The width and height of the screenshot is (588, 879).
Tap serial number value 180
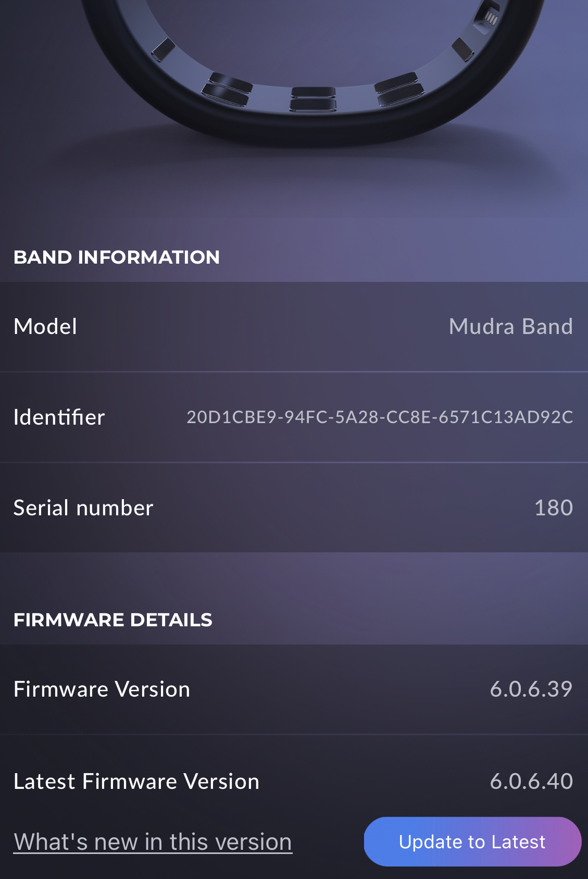click(554, 508)
